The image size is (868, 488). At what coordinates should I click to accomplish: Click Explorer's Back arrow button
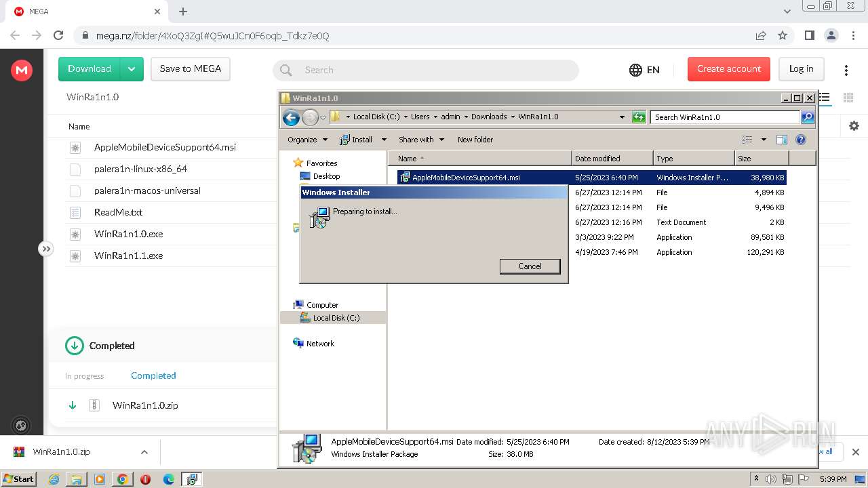click(291, 118)
